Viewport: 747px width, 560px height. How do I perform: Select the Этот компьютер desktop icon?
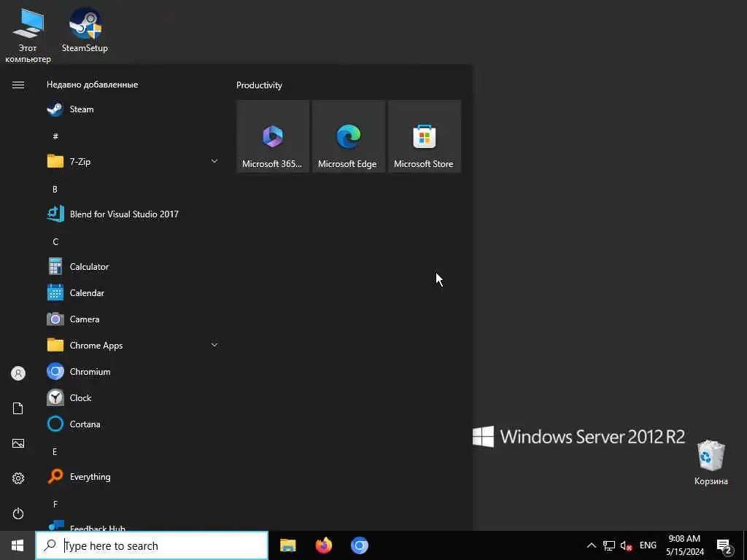click(28, 36)
